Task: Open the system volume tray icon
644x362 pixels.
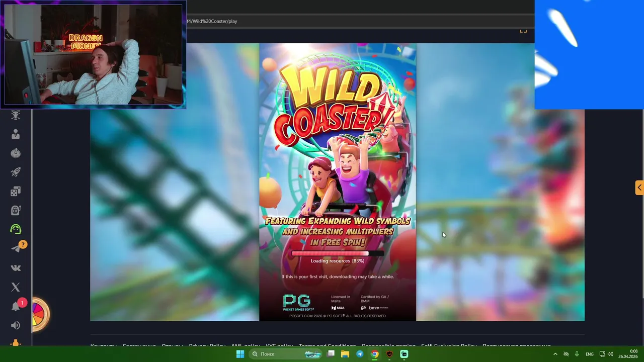Action: tap(610, 354)
